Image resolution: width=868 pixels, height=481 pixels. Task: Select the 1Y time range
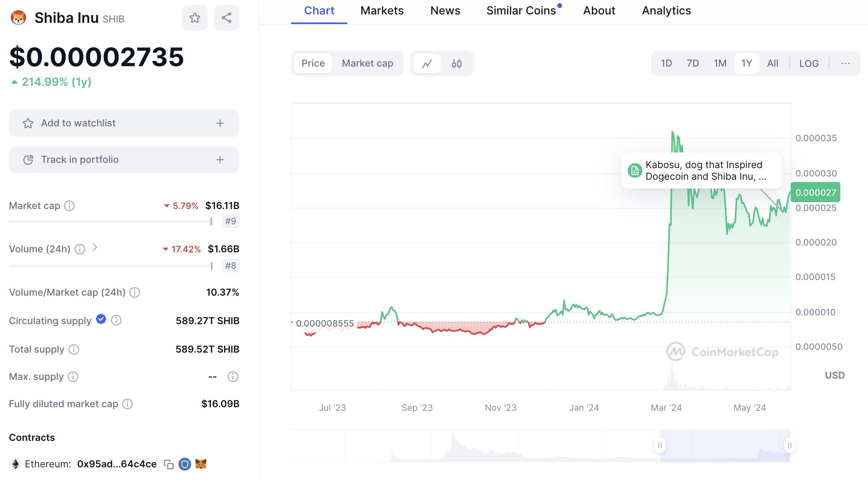(x=747, y=63)
